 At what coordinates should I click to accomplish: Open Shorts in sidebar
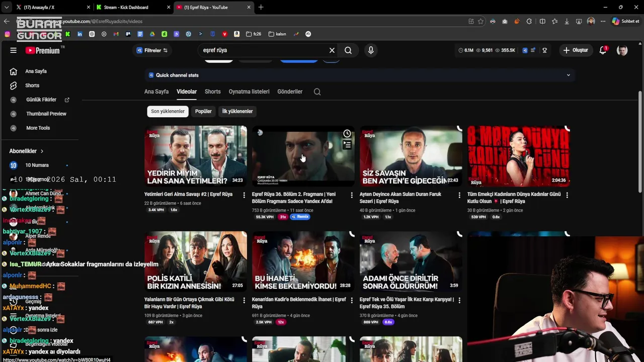pos(32,85)
